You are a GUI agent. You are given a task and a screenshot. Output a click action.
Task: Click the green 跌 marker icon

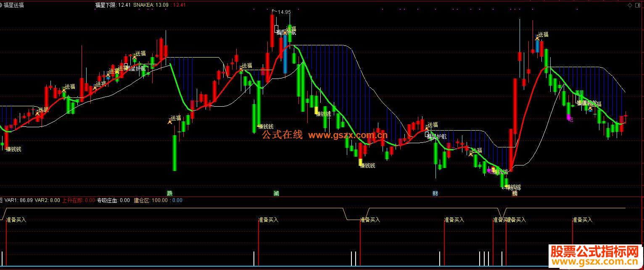[x=170, y=194]
